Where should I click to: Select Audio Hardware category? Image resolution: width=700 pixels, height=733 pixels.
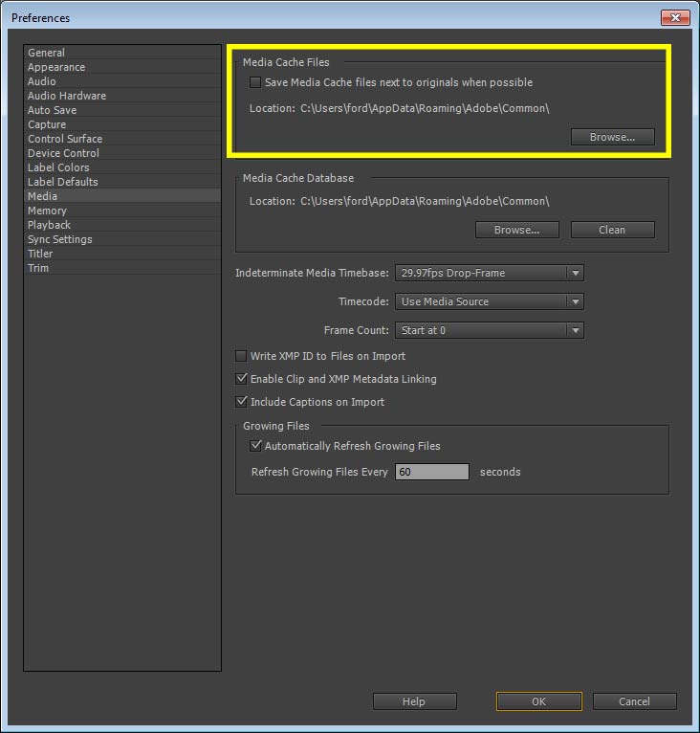coord(122,96)
